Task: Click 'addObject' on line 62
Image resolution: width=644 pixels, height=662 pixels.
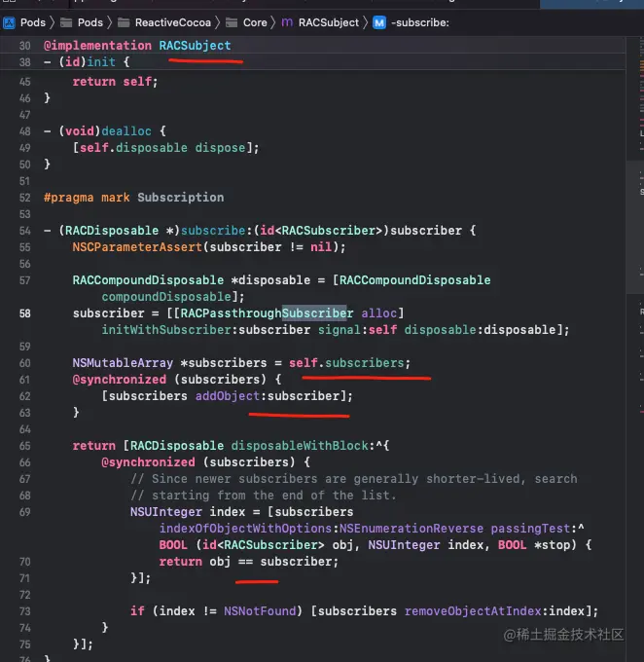Action: [228, 396]
